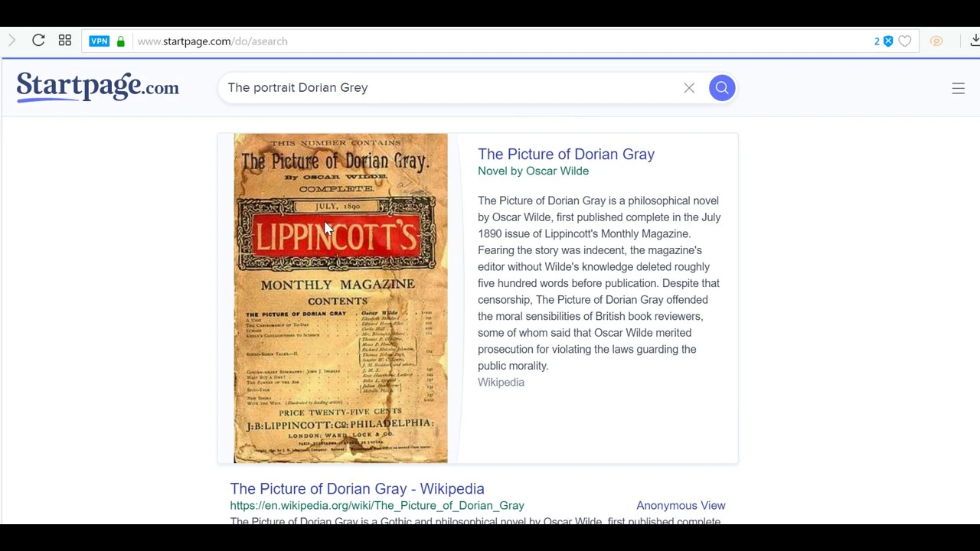980x551 pixels.
Task: Click the orange eye icon in the toolbar
Action: (x=936, y=41)
